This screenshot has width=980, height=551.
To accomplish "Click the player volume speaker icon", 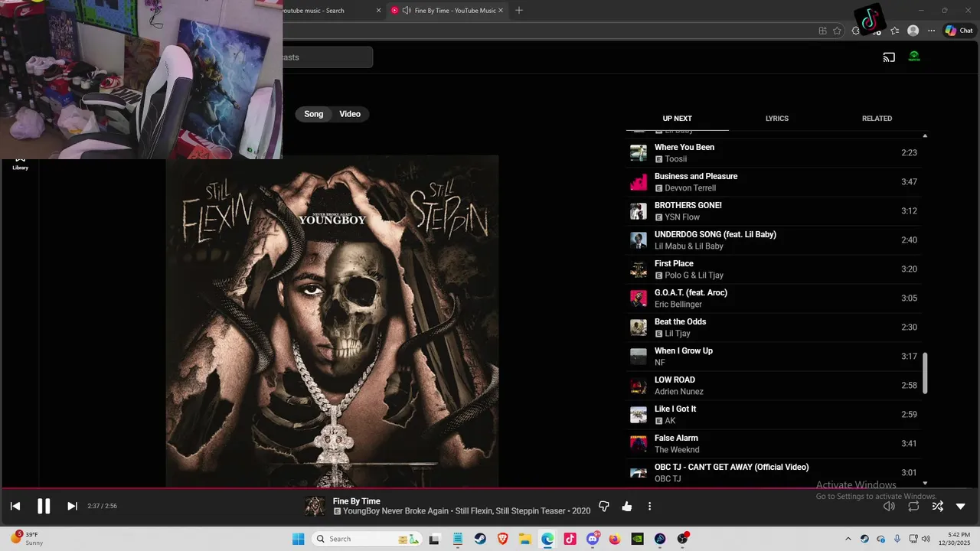I will tap(889, 506).
